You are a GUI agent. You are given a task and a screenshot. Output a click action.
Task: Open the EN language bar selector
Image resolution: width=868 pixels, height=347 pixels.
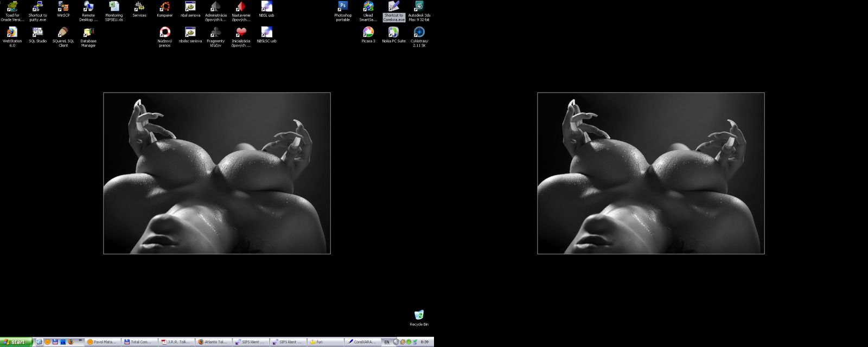click(x=387, y=342)
